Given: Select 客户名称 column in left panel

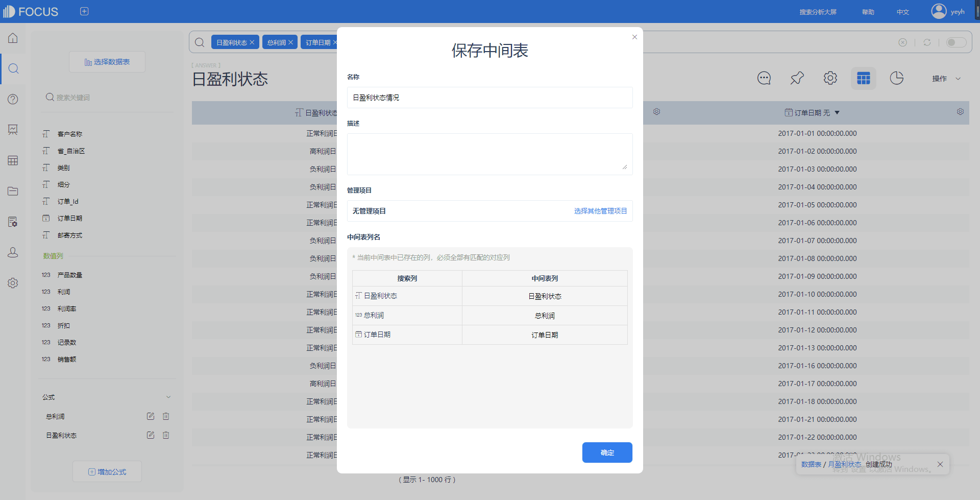Looking at the screenshot, I should (x=70, y=134).
